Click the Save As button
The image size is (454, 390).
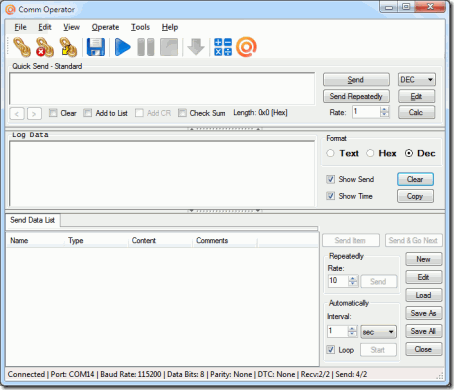(424, 313)
